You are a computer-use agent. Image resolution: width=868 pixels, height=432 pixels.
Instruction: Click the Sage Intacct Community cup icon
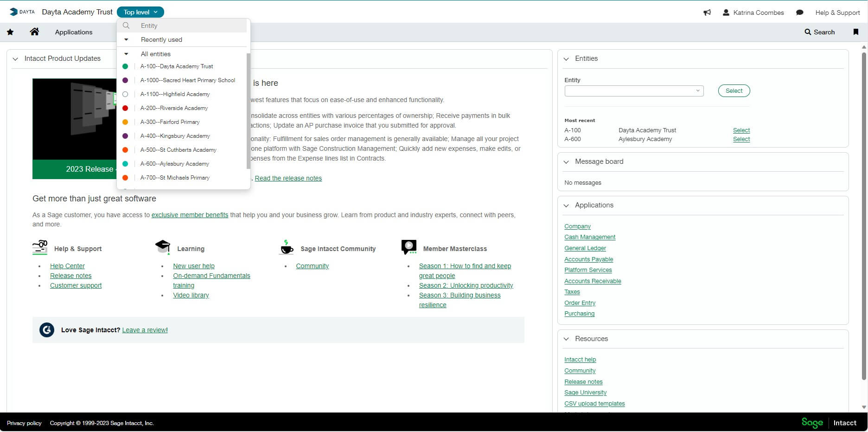287,247
